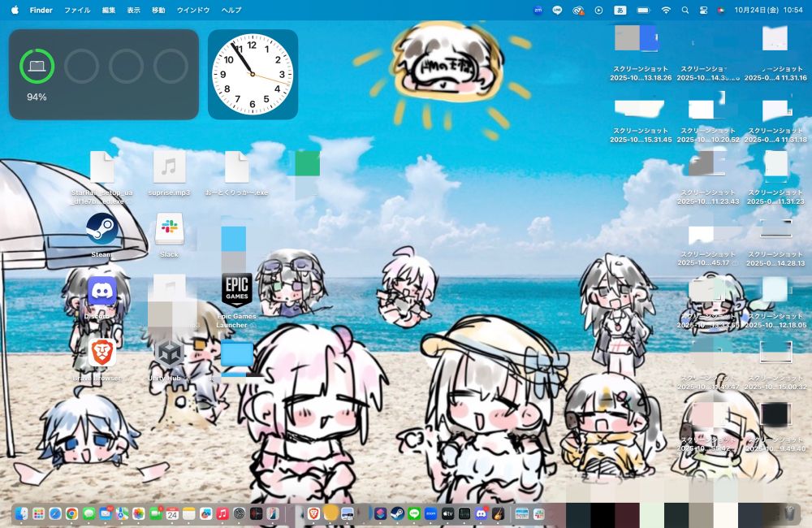The width and height of the screenshot is (812, 528).
Task: Open the ヘルプ menu
Action: (231, 10)
